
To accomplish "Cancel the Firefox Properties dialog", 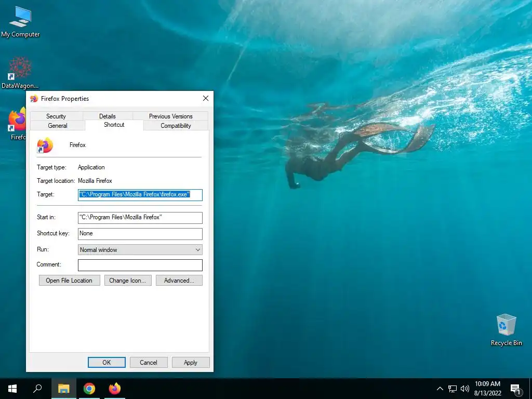I will pyautogui.click(x=149, y=362).
